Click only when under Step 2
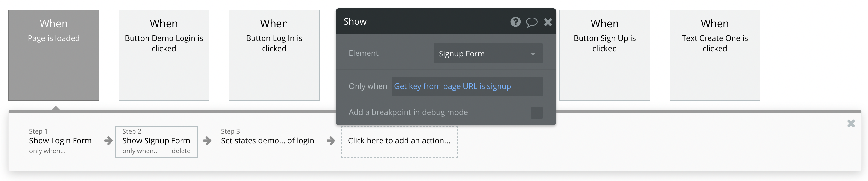This screenshot has width=868, height=181. click(141, 151)
